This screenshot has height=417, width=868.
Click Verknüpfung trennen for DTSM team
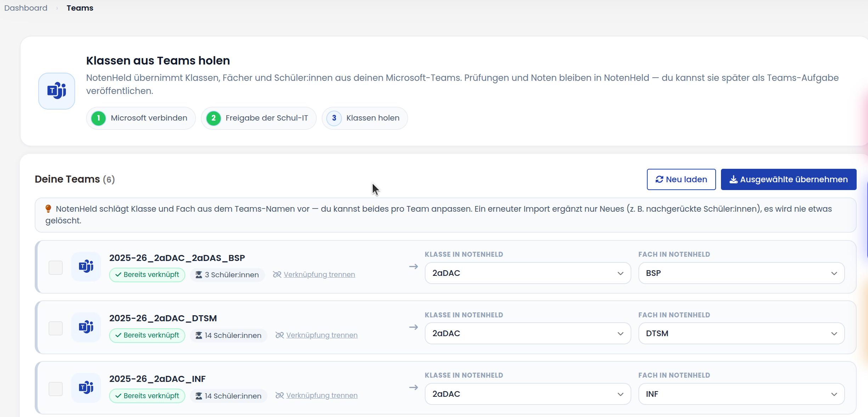point(322,335)
